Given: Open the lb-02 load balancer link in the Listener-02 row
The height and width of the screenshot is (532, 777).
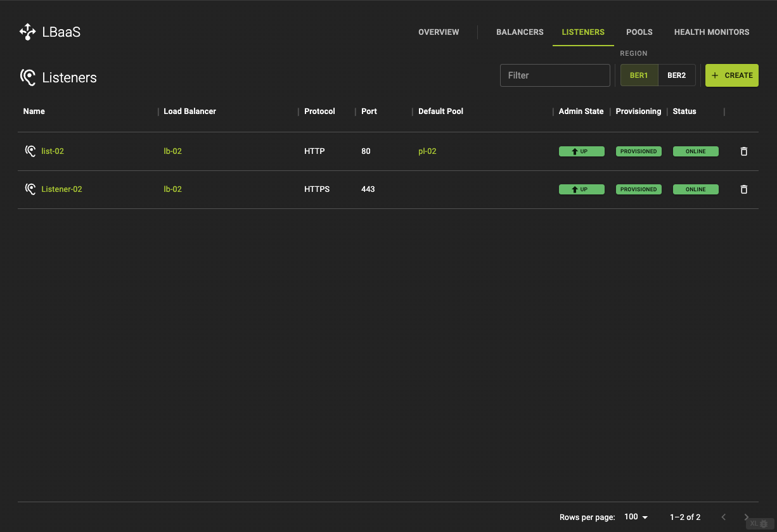Looking at the screenshot, I should pos(172,189).
